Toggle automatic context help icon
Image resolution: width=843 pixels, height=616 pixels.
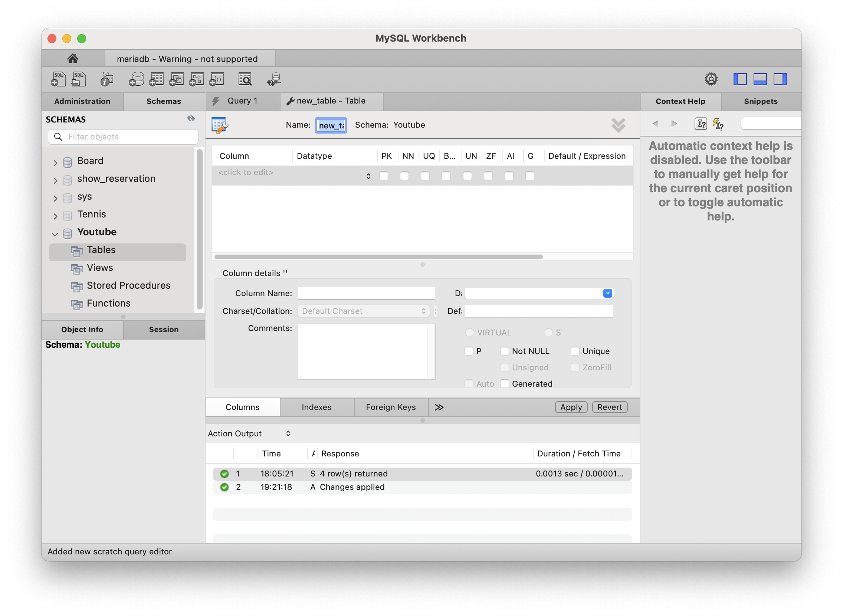coord(718,124)
